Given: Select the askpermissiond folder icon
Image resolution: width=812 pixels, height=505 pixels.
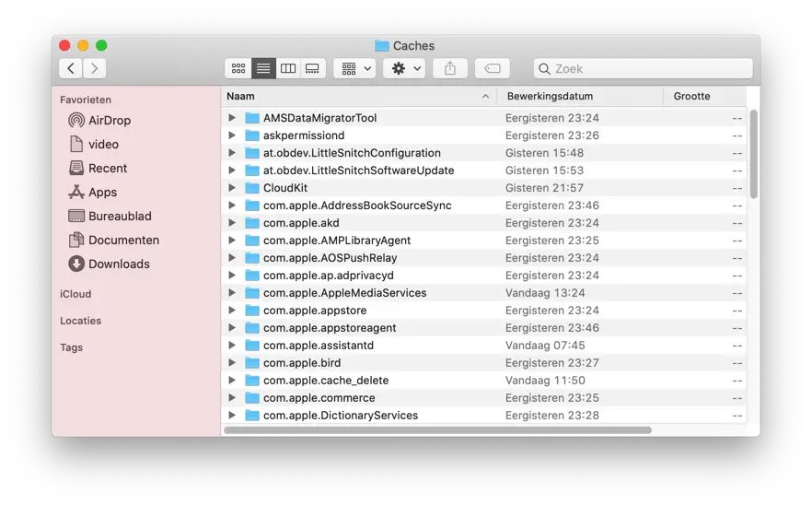Looking at the screenshot, I should [x=252, y=135].
